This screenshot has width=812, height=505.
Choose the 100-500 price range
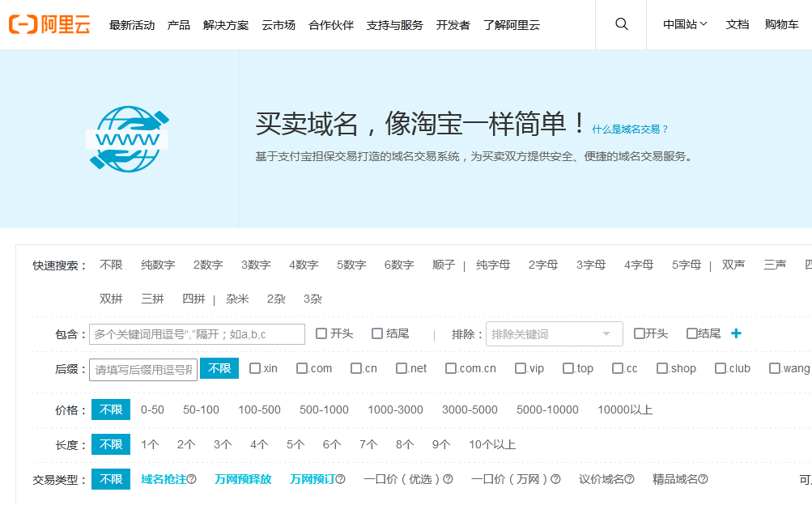coord(259,410)
